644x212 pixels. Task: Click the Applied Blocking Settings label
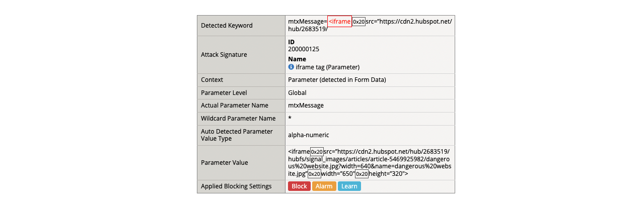[236, 186]
